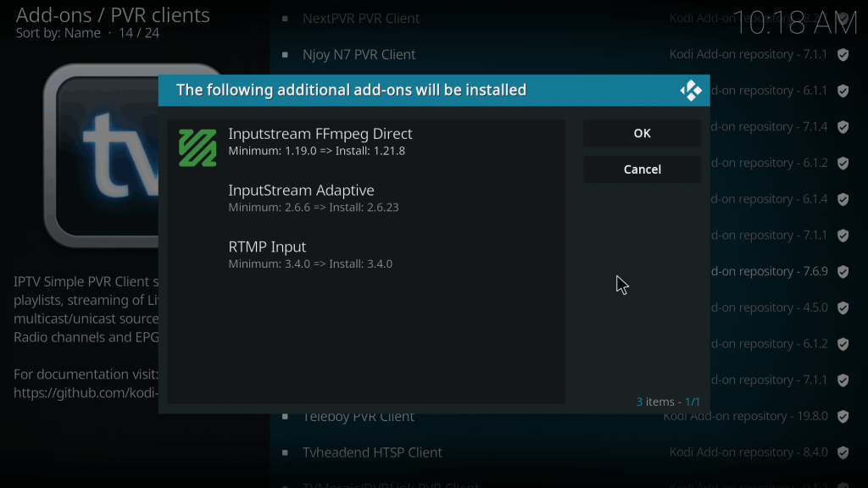Click 'Kodi Add-on repository - 8.4.0' version text
Viewport: 868px width, 488px height.
(x=748, y=452)
